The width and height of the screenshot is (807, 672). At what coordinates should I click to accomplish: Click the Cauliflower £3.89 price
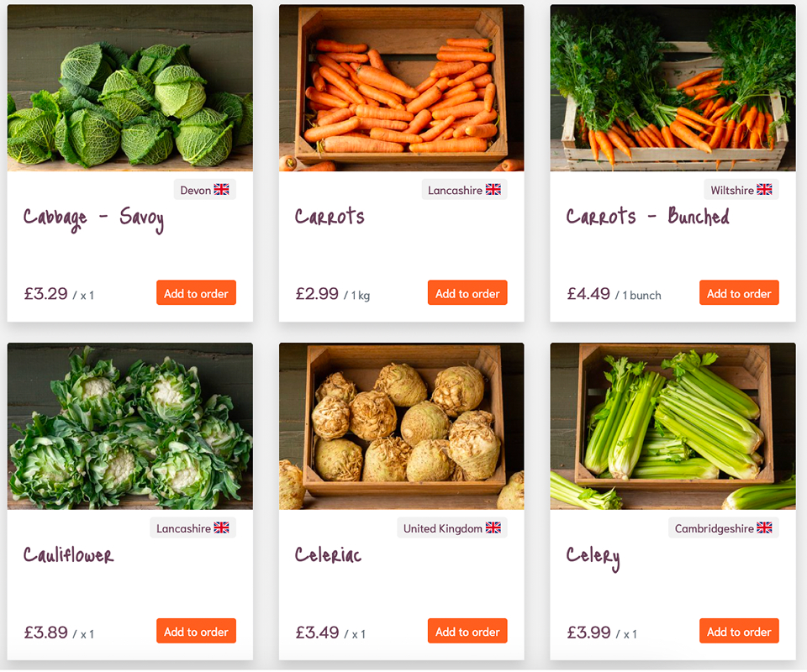pyautogui.click(x=46, y=633)
